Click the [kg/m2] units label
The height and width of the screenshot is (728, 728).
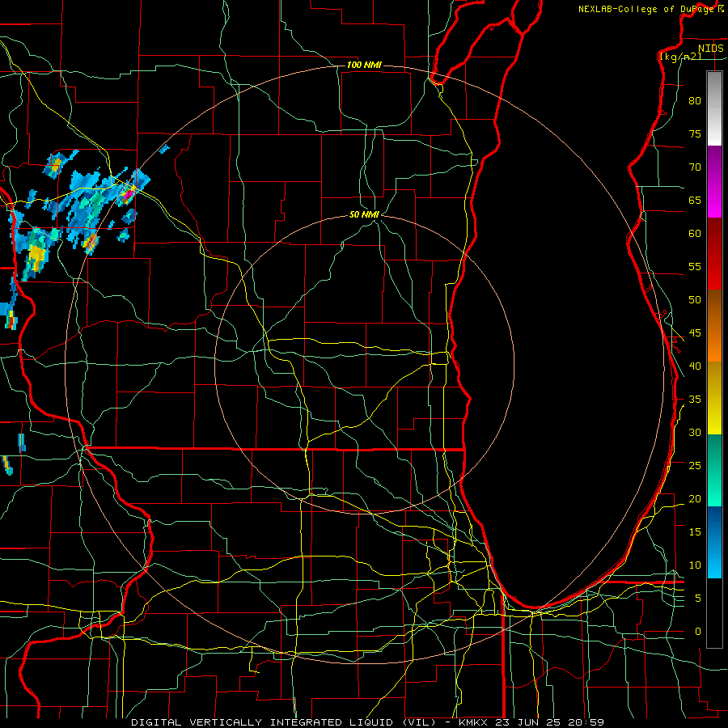click(680, 57)
